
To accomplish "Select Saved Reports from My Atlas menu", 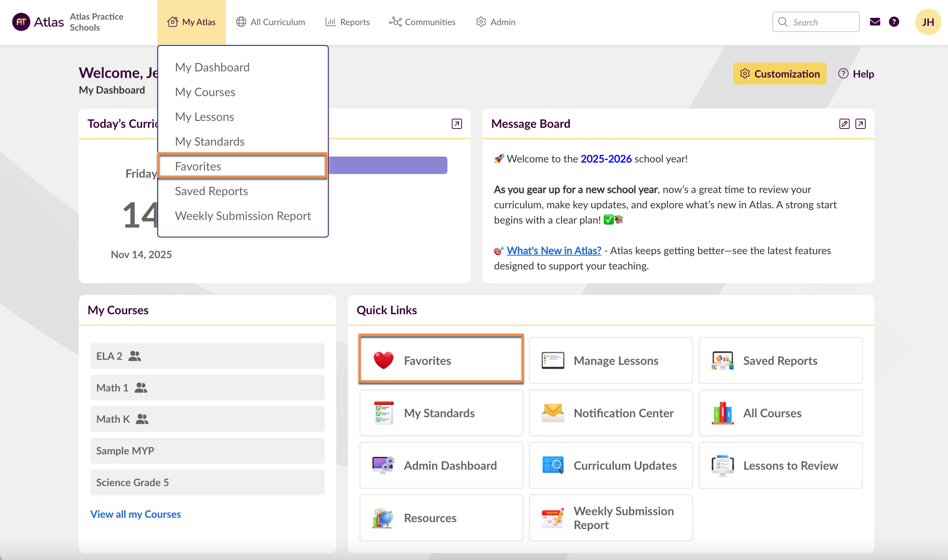I will pyautogui.click(x=211, y=191).
